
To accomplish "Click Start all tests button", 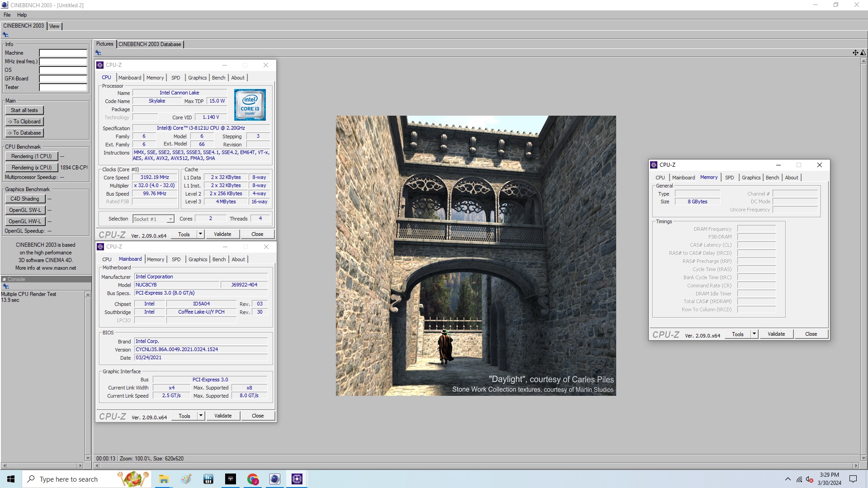I will [x=24, y=110].
